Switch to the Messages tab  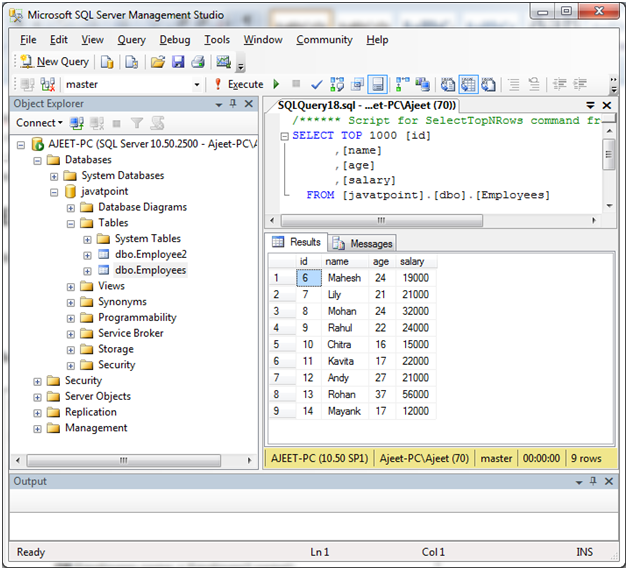pos(362,243)
